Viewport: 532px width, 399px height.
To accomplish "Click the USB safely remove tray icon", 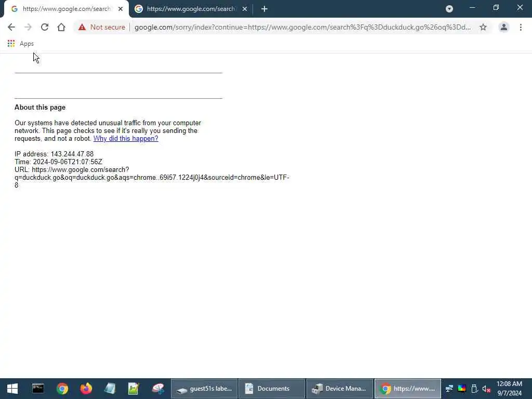I will point(475,389).
